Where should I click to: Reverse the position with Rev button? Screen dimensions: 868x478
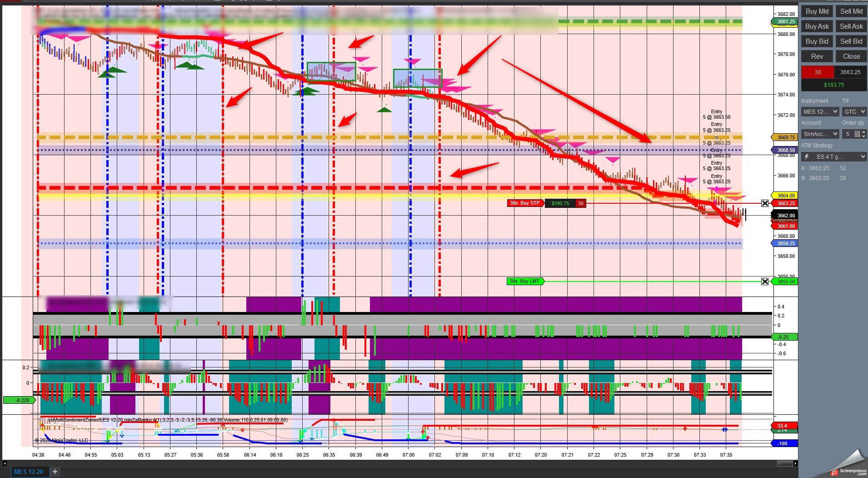(817, 56)
